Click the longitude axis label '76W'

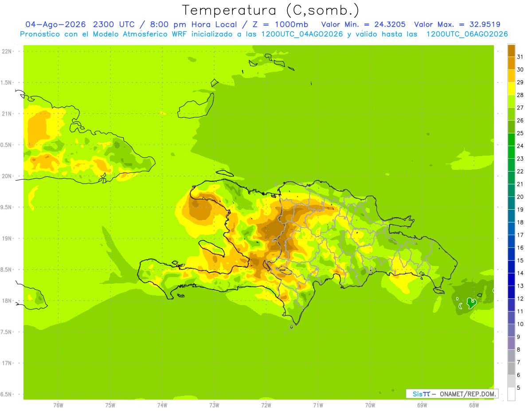(58, 405)
